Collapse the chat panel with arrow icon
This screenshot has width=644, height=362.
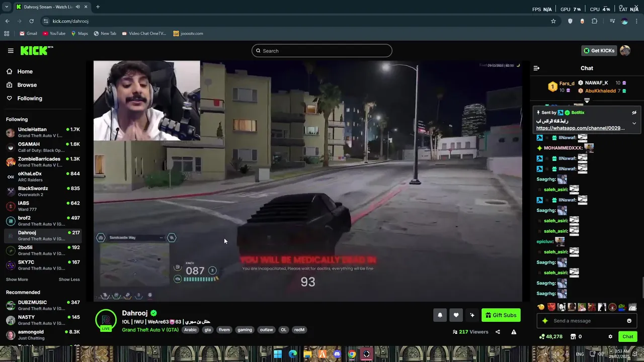(536, 68)
